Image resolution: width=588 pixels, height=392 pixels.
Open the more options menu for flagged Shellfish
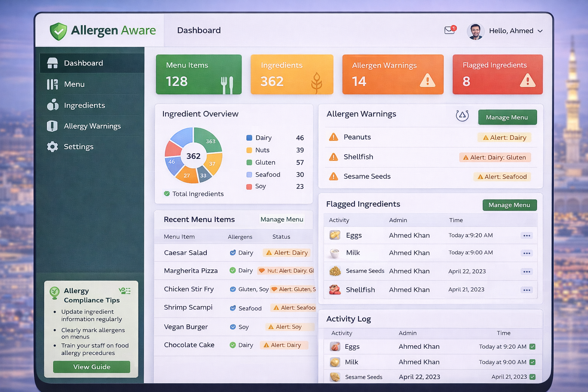527,290
